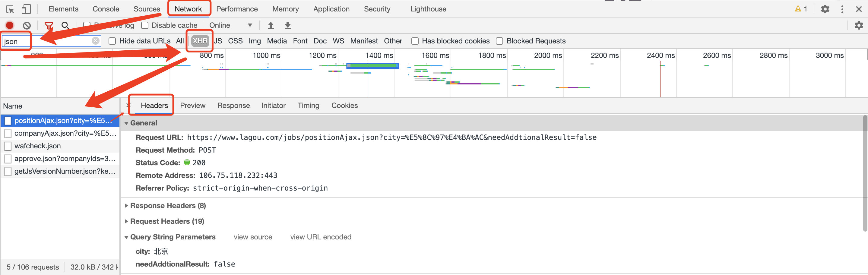Collapse Query String Parameters section

pos(126,237)
